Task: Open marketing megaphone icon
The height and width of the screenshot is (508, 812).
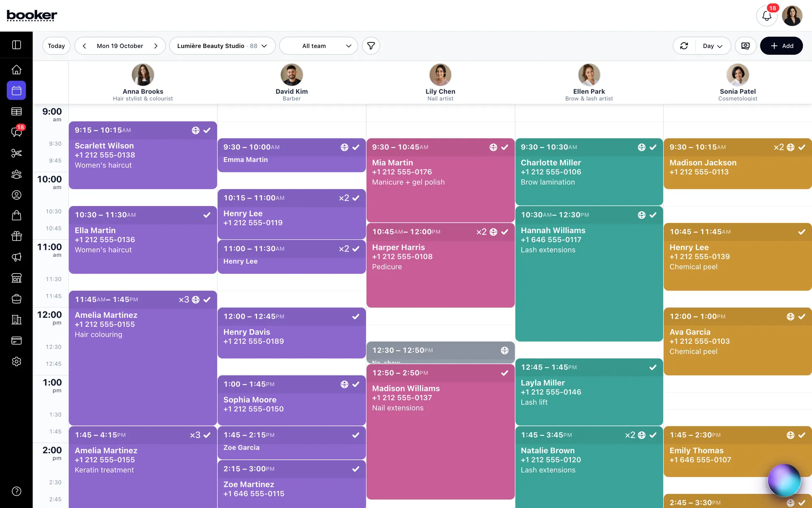Action: (x=17, y=257)
